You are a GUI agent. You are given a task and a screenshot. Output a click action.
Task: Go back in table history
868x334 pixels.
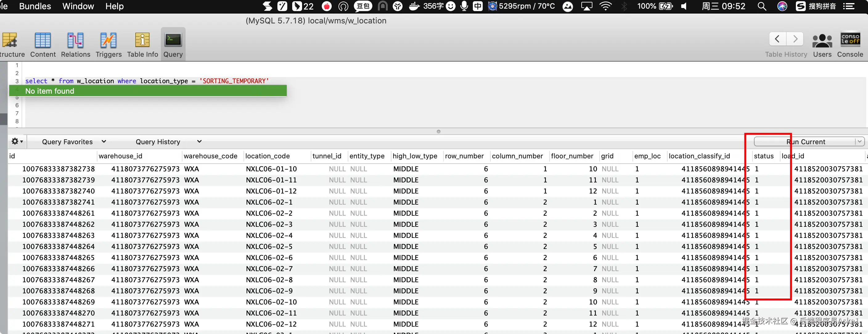tap(777, 39)
